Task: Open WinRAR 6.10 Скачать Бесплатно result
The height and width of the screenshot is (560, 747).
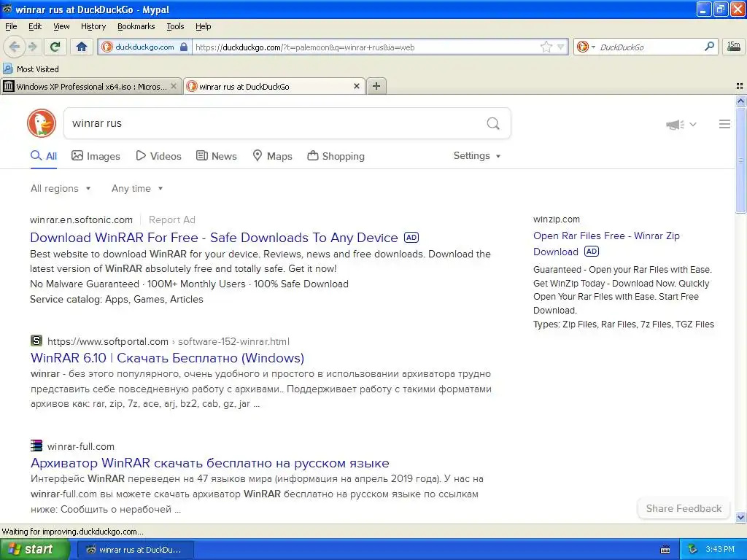Action: [x=167, y=357]
